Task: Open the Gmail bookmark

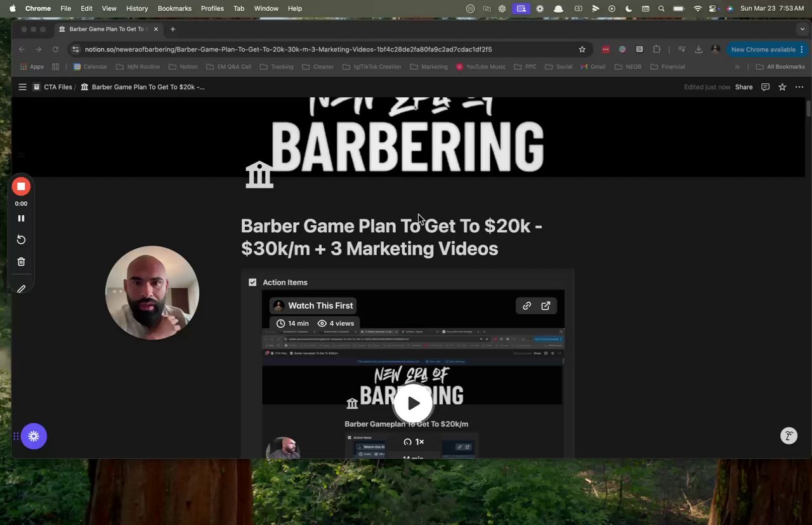Action: coord(594,67)
